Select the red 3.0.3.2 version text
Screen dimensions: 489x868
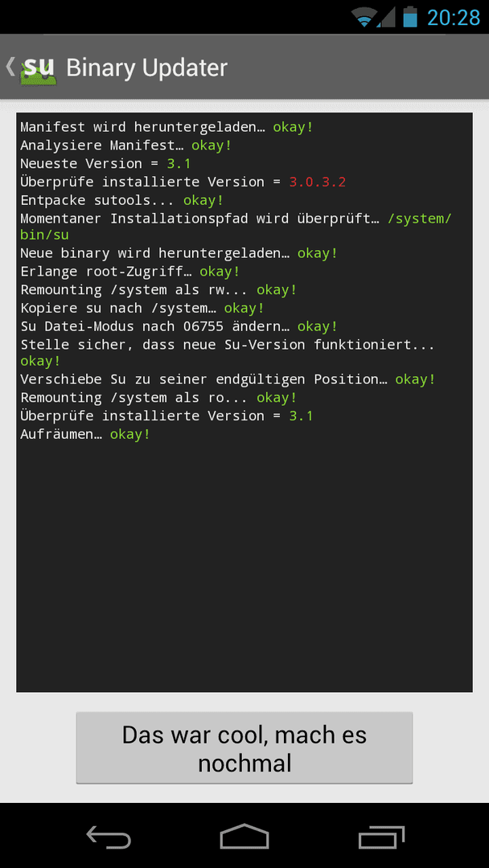318,182
